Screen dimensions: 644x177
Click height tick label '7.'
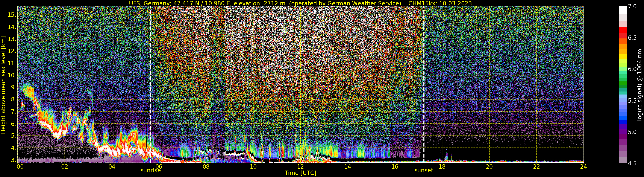(x=13, y=112)
